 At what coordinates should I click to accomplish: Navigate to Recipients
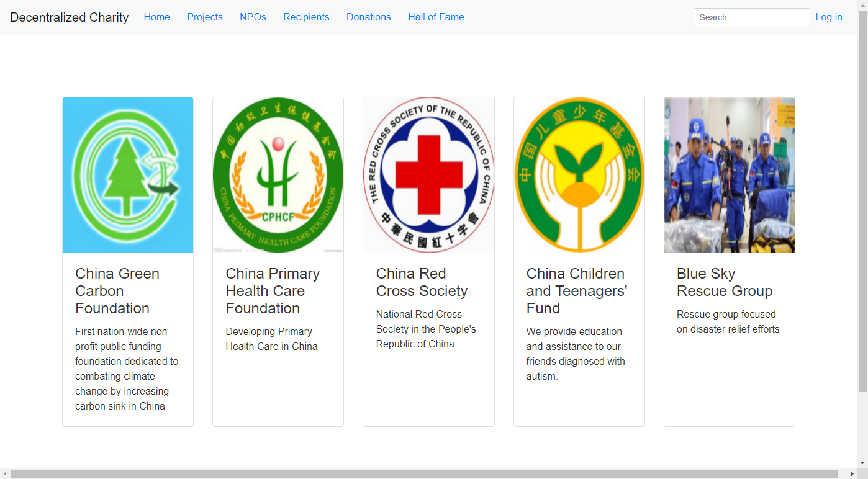pyautogui.click(x=306, y=17)
